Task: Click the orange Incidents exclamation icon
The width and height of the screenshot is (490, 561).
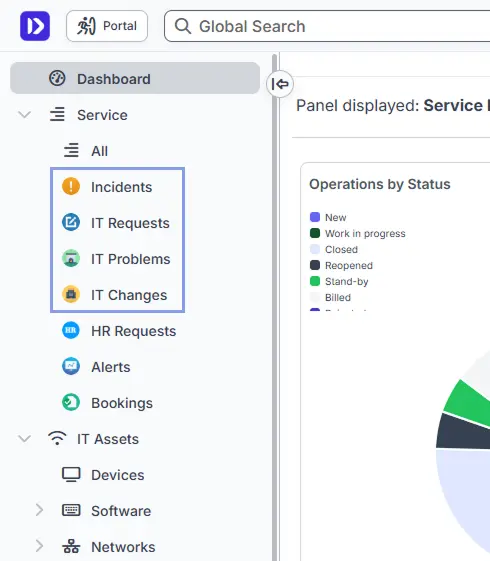Action: pos(71,186)
